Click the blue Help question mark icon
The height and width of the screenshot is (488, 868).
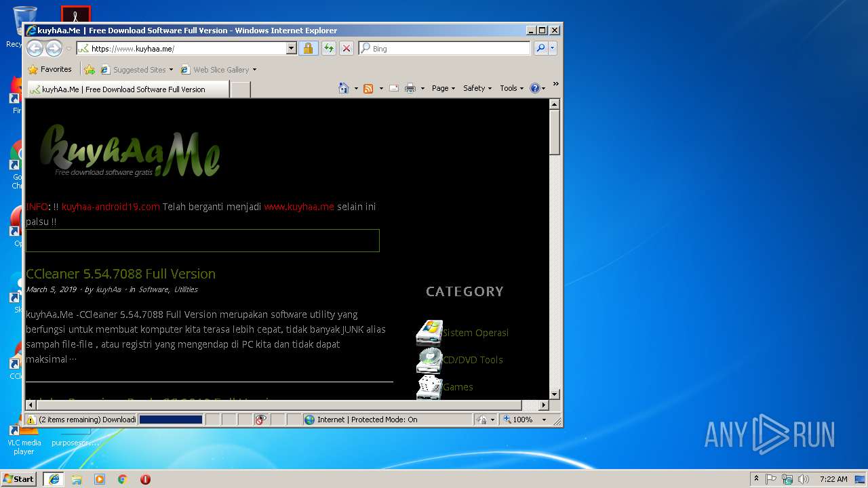[534, 88]
